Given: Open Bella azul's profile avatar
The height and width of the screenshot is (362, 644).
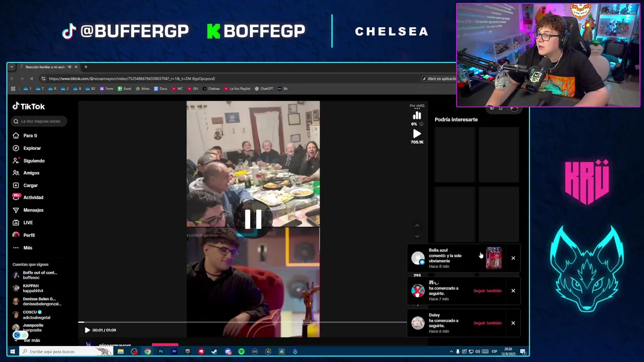Looking at the screenshot, I should click(x=418, y=258).
